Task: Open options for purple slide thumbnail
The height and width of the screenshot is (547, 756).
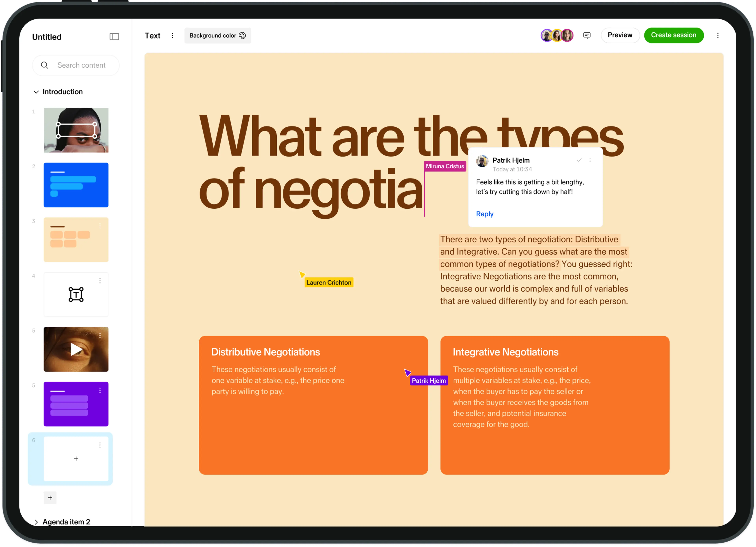Action: (100, 390)
